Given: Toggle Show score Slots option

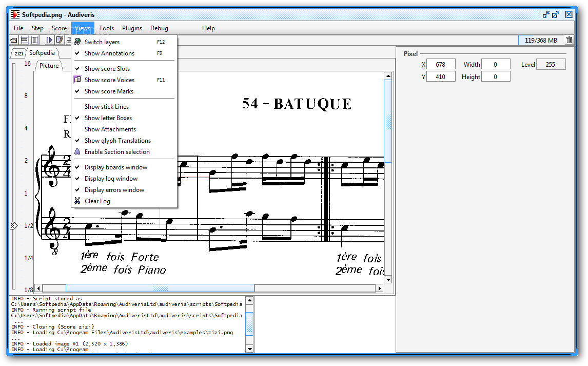Looking at the screenshot, I should (x=124, y=69).
